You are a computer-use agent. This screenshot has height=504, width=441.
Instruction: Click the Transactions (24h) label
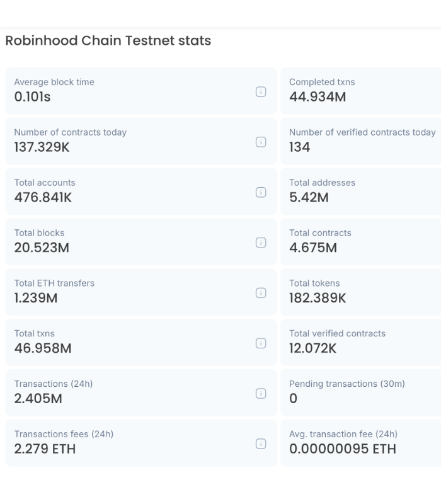[x=54, y=384]
